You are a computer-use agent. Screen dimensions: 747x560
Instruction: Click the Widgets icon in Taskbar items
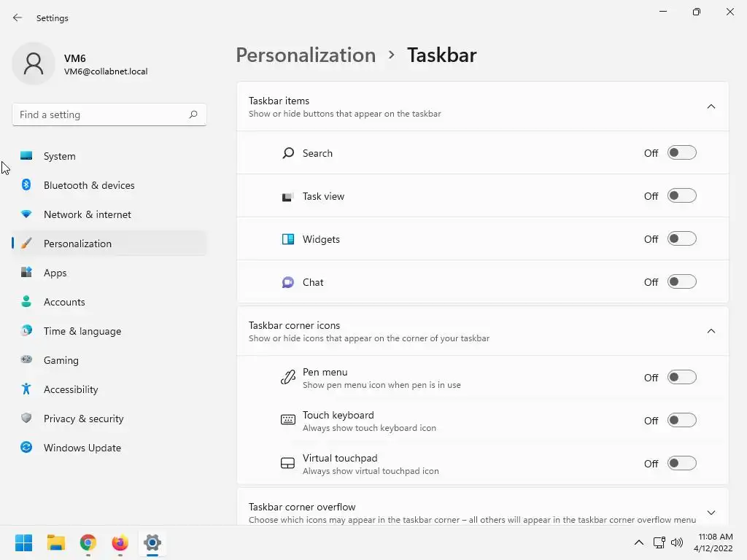tap(287, 239)
